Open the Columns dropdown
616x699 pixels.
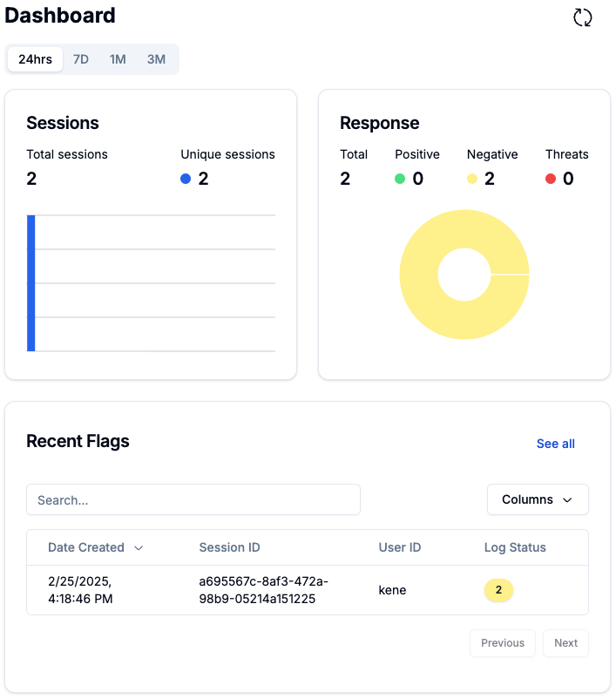coord(537,499)
